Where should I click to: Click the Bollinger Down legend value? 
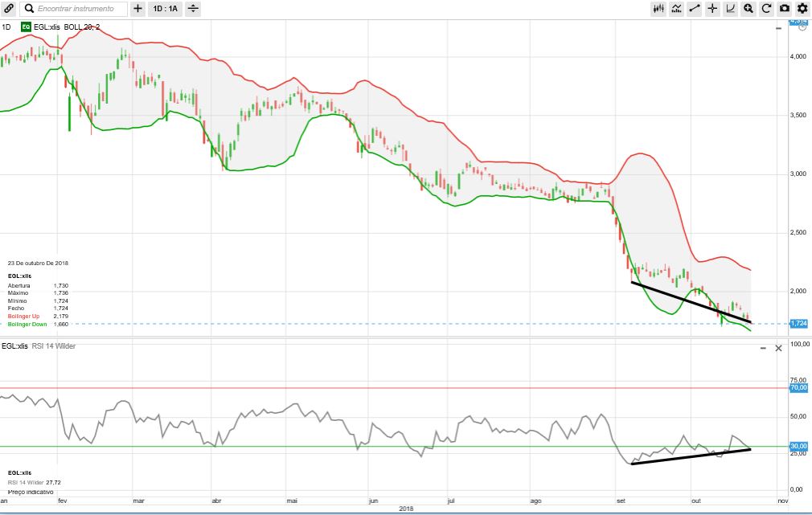[x=60, y=325]
